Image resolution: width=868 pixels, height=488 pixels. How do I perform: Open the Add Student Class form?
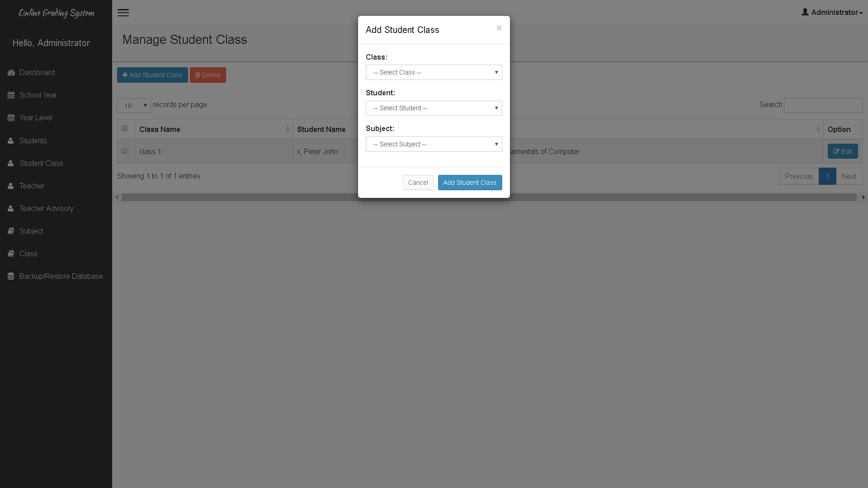coord(153,75)
